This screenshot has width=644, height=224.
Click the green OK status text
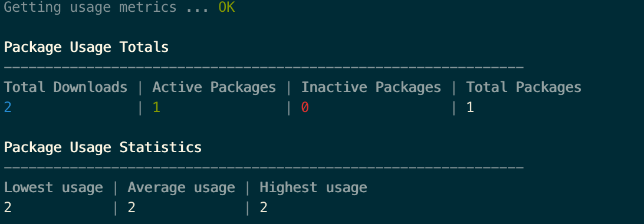click(226, 8)
